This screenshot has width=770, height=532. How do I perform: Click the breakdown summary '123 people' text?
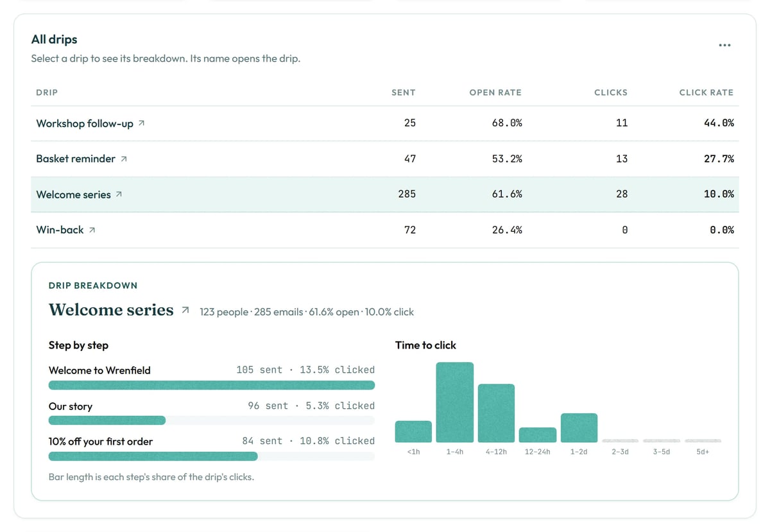(223, 312)
